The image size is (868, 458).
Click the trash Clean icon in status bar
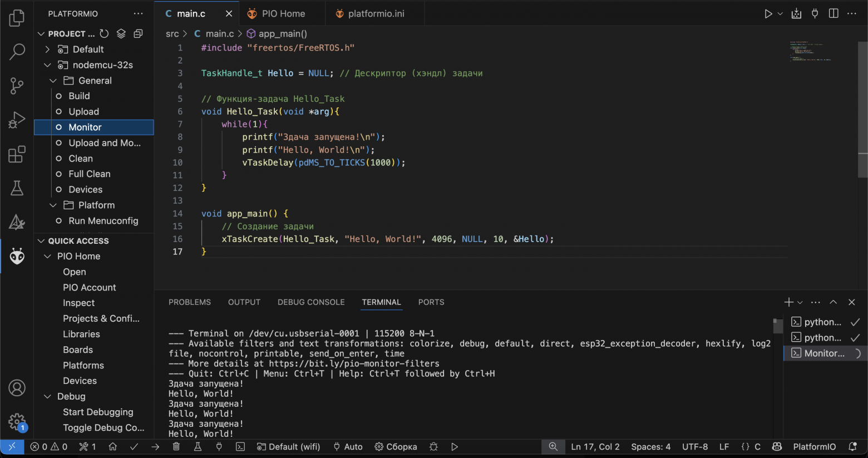click(x=176, y=446)
